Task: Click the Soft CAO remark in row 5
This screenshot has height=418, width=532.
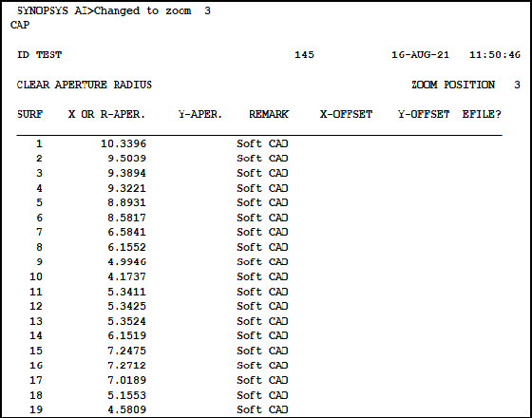Action: coord(262,203)
